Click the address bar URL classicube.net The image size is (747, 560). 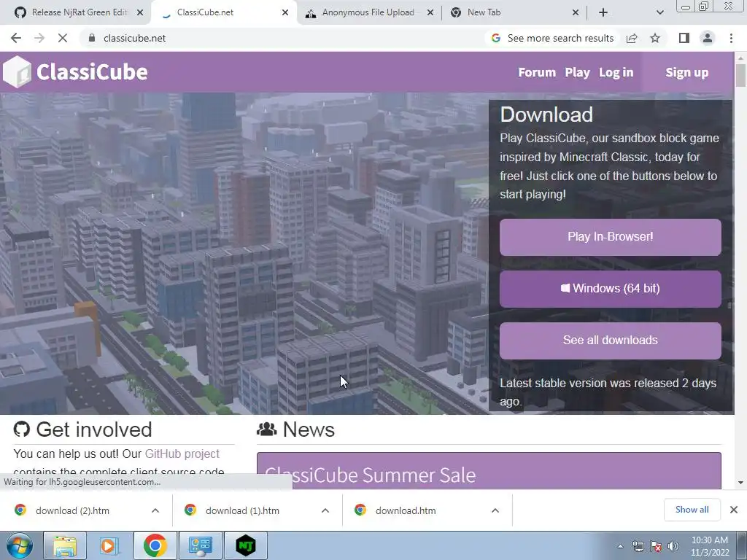tap(135, 38)
